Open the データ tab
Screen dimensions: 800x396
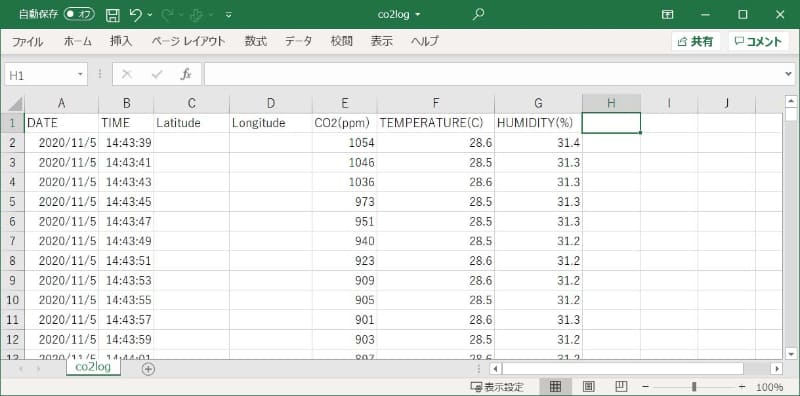[x=298, y=41]
